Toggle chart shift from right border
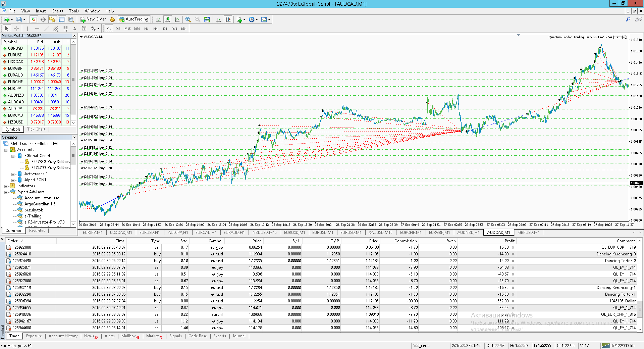This screenshot has height=349, width=644. click(228, 19)
